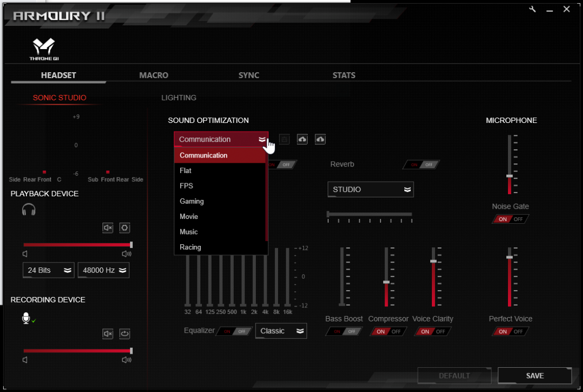Select the headphones playback device icon
Viewport: 583px width, 392px height.
coord(29,210)
